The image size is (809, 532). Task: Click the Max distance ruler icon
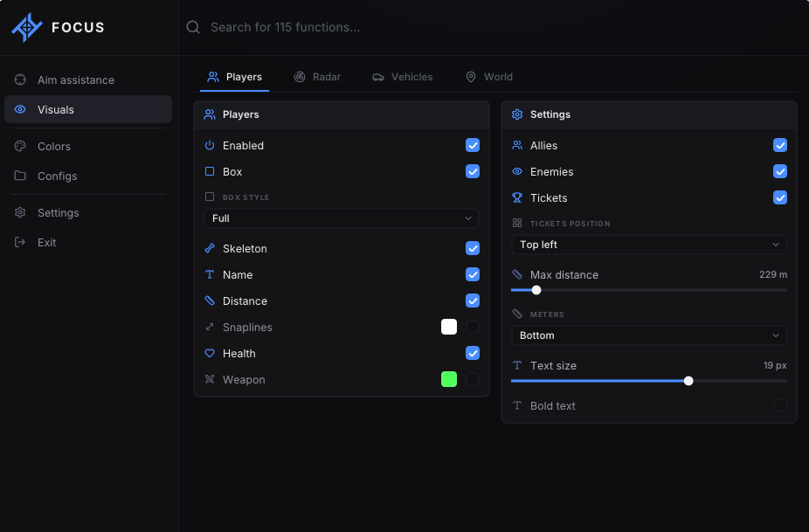517,274
